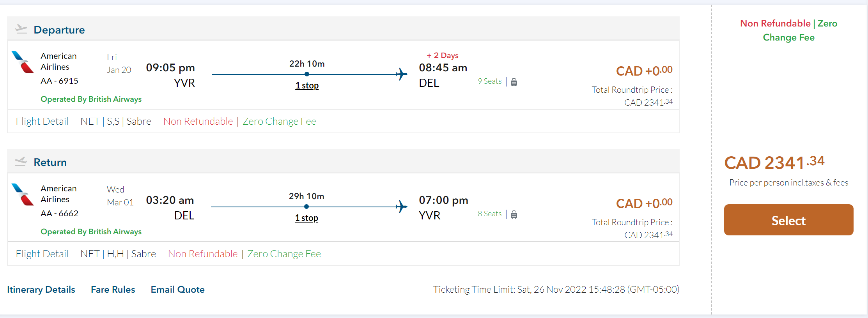Open Flight Detail for the departure flight

tap(42, 121)
